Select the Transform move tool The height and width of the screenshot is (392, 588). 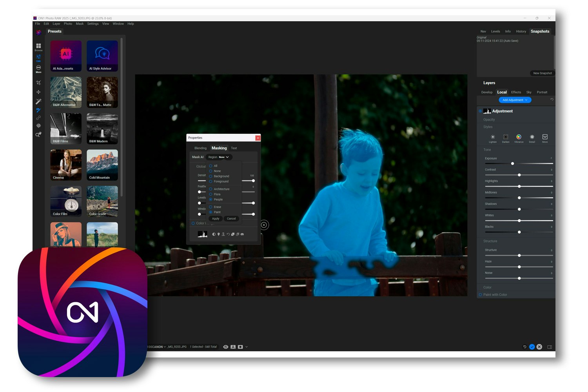point(38,92)
